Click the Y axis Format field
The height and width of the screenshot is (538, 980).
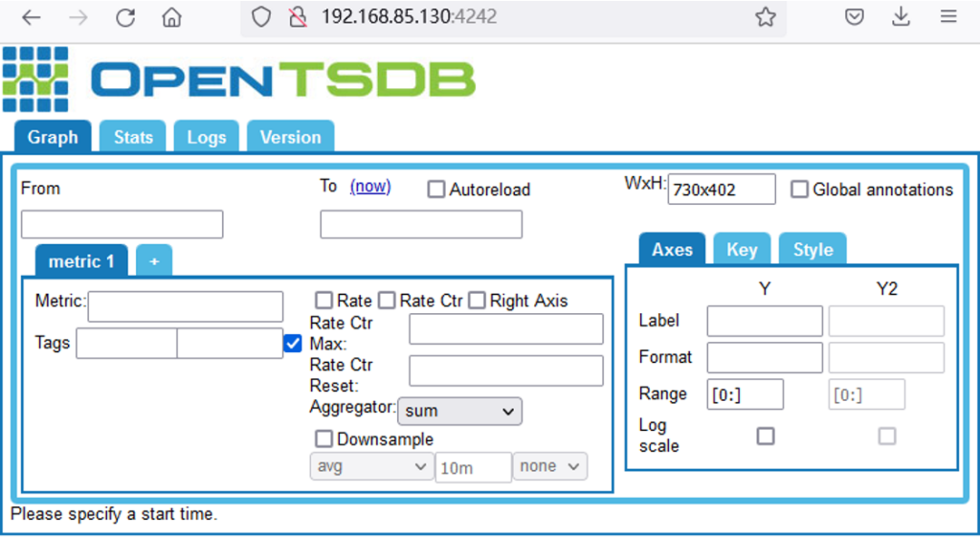765,358
